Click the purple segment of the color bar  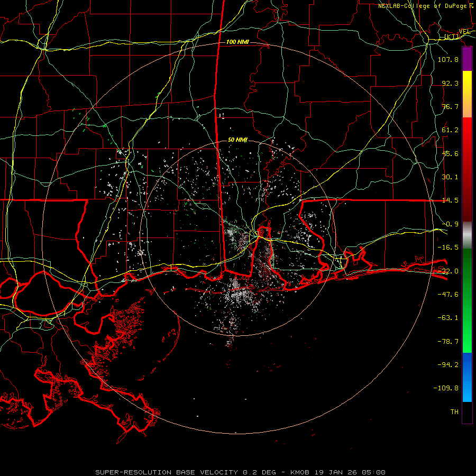[467, 59]
